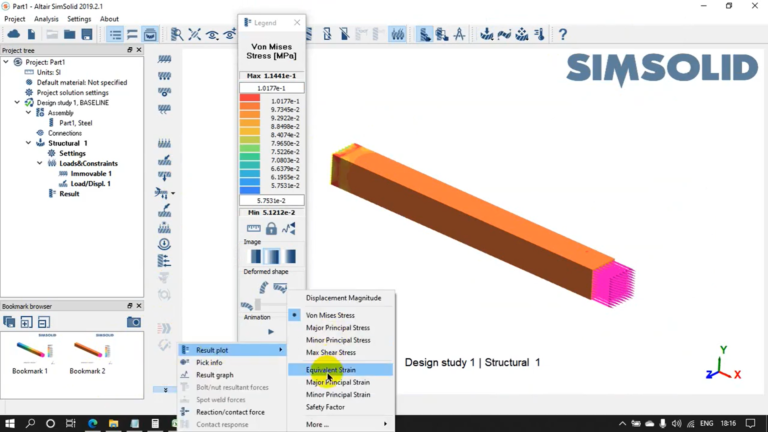Click the cloud icon in the toolbar
Image resolution: width=768 pixels, height=432 pixels.
pos(13,34)
